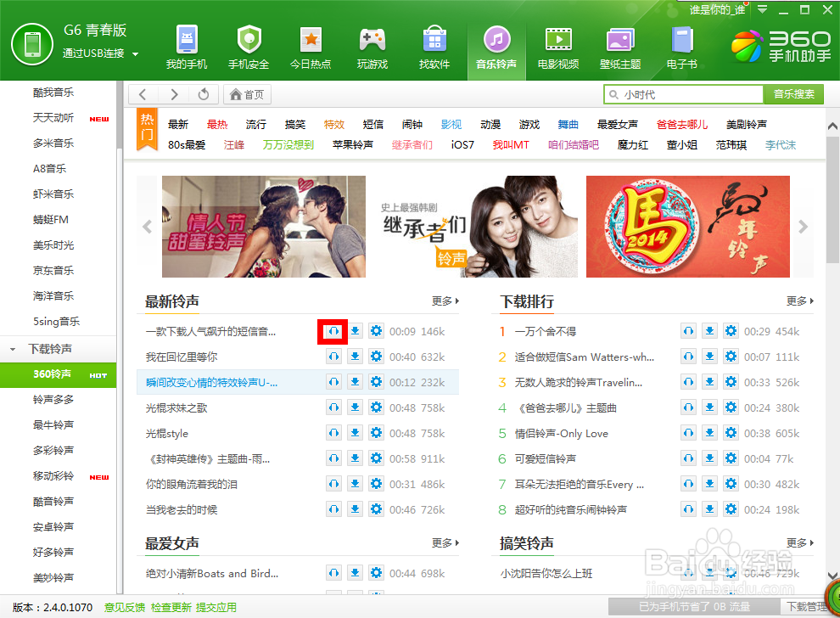Viewport: 840px width, 618px height.
Task: Click the content area vertical scrollbar
Action: [832, 199]
